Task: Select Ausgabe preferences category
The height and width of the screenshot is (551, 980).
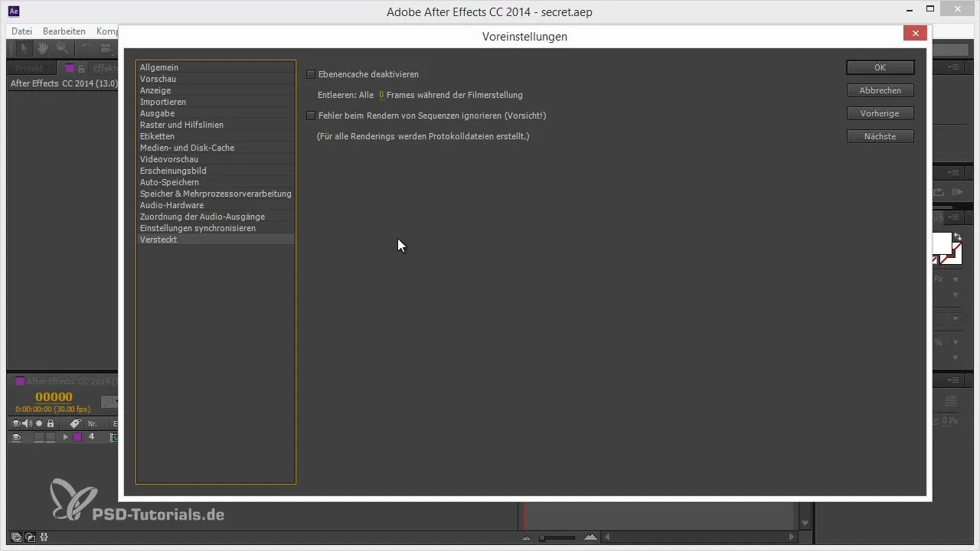Action: click(x=216, y=113)
